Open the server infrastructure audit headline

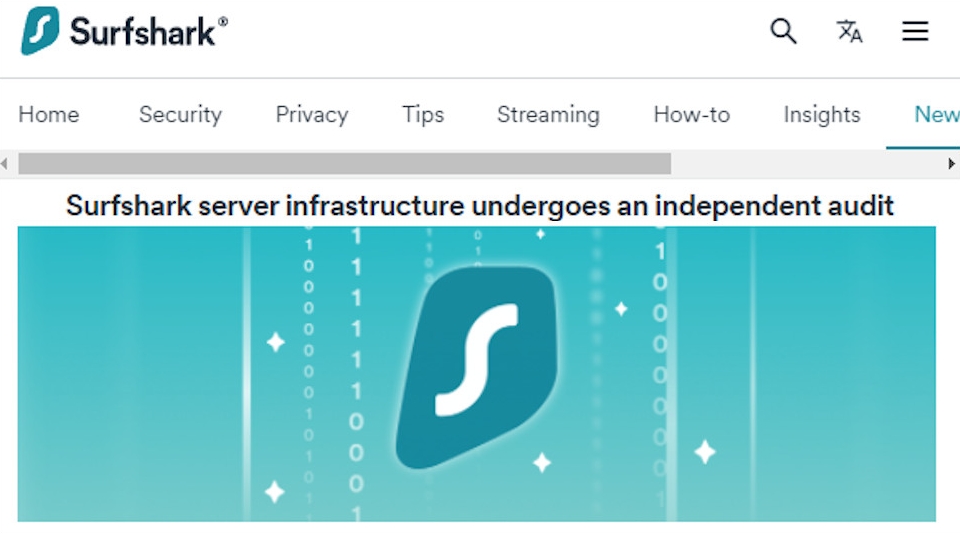click(x=479, y=206)
